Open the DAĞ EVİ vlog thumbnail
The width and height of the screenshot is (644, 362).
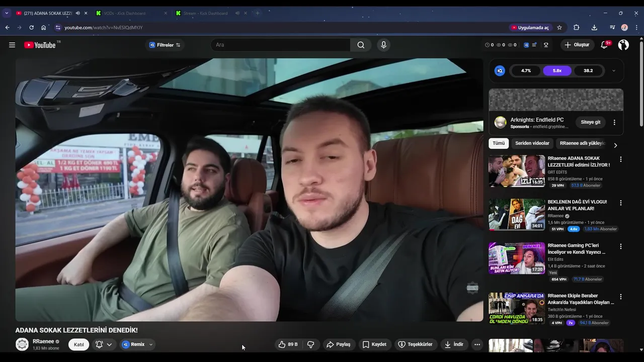(517, 214)
